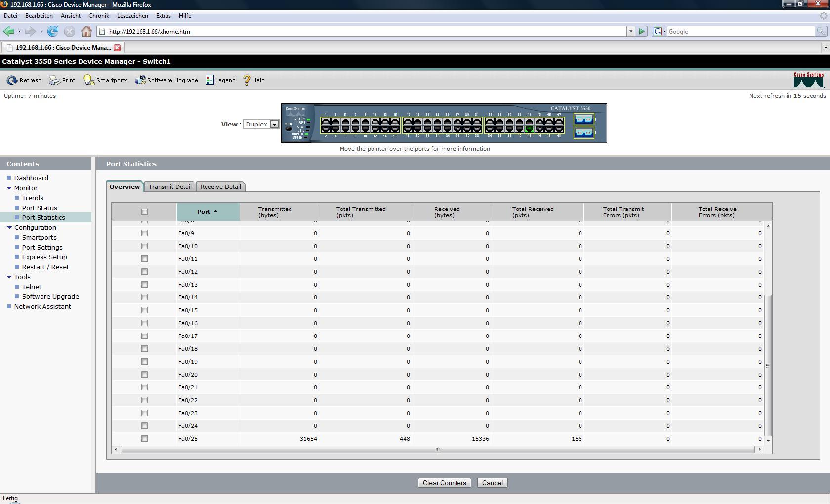Open the Lesezeichen menu
This screenshot has width=830, height=504.
coord(132,16)
